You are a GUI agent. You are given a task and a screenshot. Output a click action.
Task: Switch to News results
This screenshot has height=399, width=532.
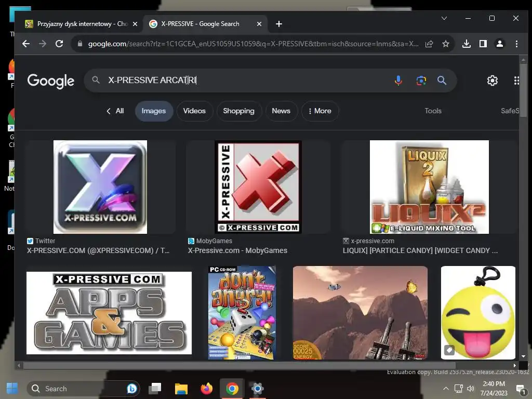281,111
